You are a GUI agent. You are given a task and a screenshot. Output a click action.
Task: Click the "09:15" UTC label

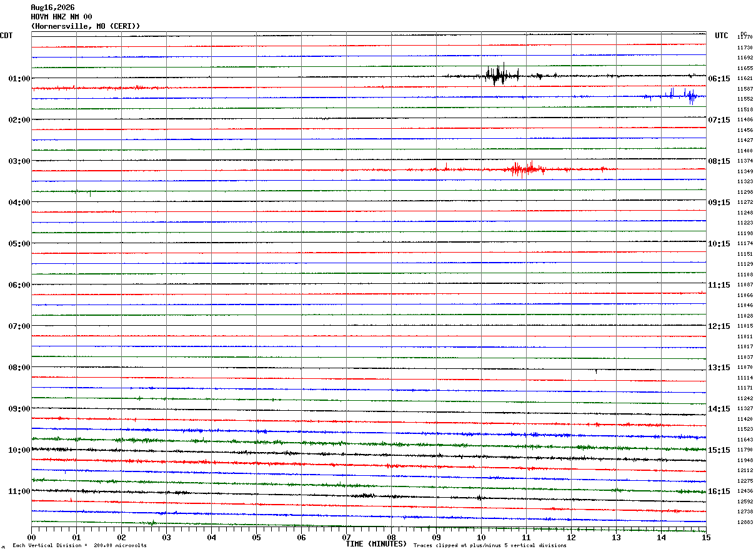[719, 203]
